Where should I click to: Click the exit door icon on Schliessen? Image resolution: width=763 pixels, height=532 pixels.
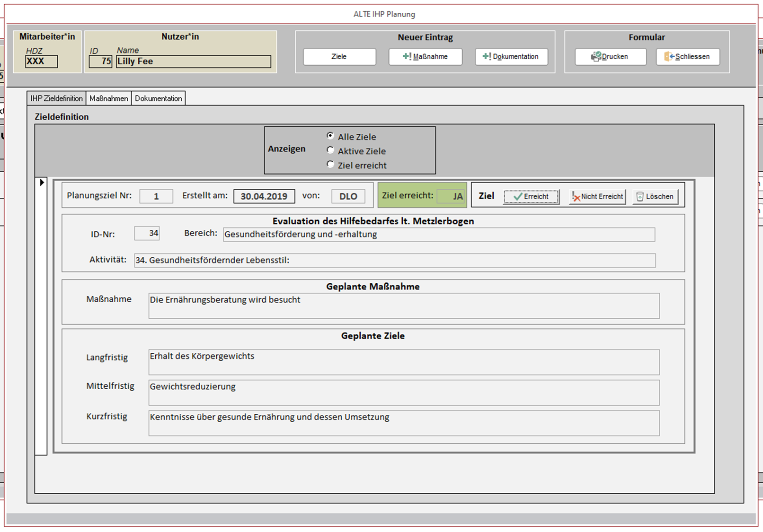pos(669,56)
